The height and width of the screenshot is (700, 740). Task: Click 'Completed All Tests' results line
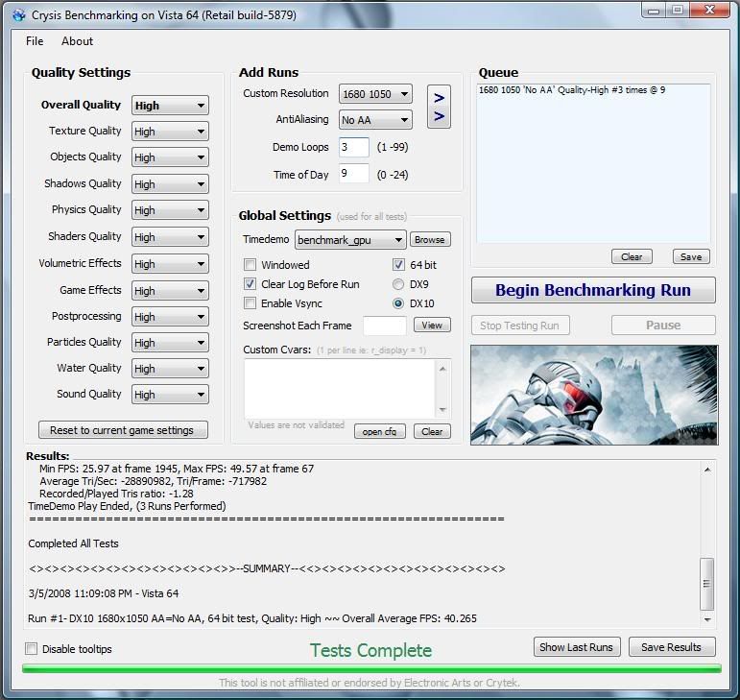pos(73,543)
